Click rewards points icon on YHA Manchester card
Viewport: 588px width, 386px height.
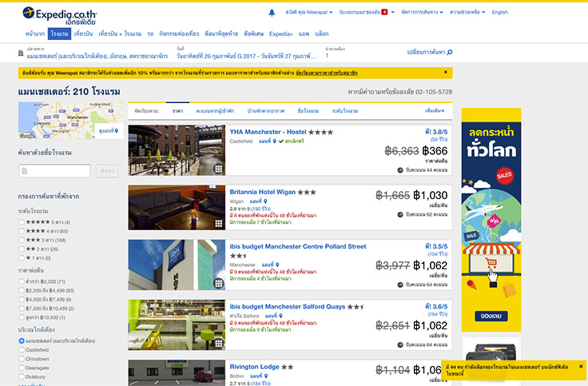(x=400, y=170)
